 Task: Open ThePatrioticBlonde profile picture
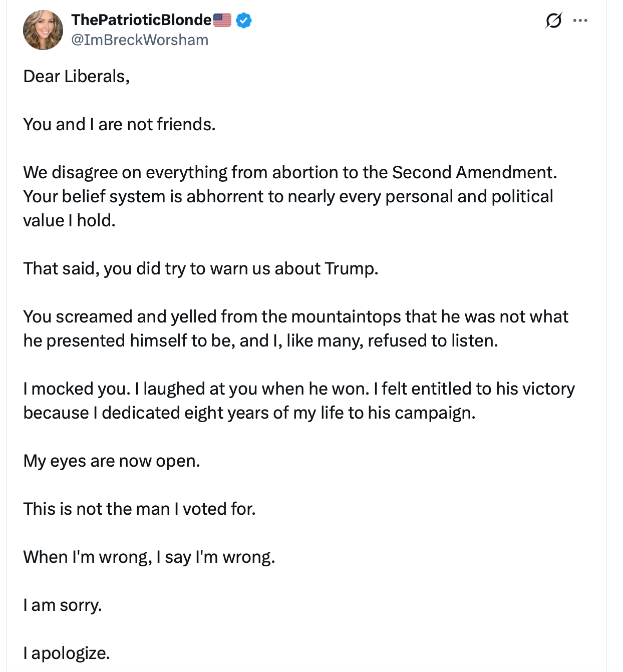pyautogui.click(x=43, y=30)
